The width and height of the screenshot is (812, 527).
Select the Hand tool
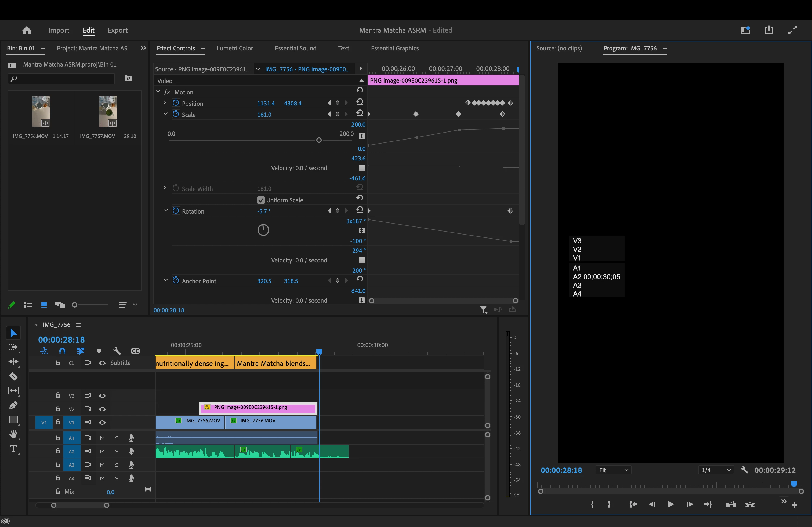[13, 434]
